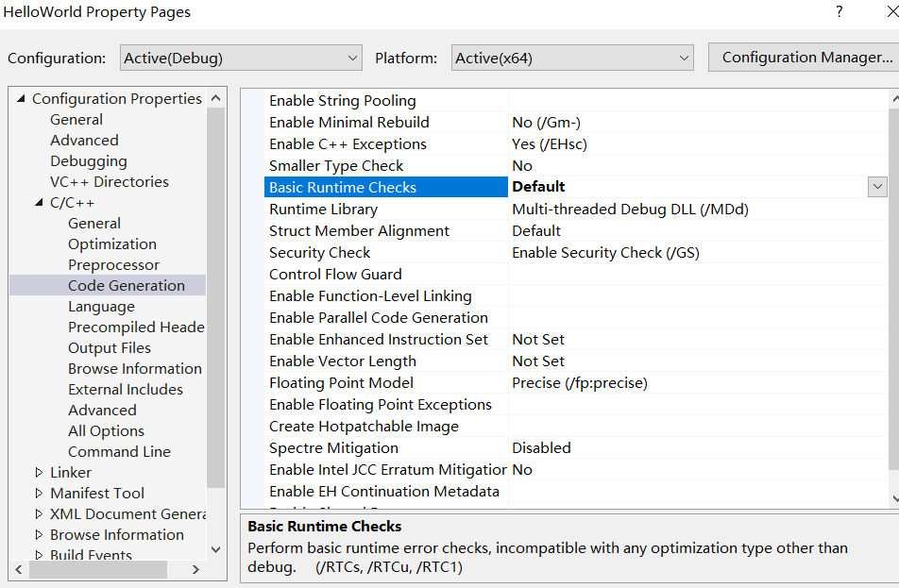Click the Security Check property value

pos(604,253)
